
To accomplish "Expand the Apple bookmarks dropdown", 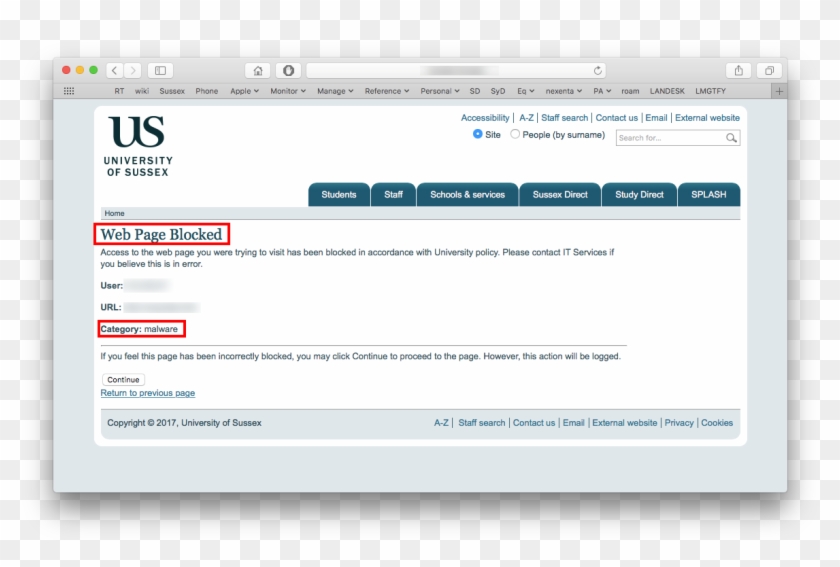I will coord(244,91).
